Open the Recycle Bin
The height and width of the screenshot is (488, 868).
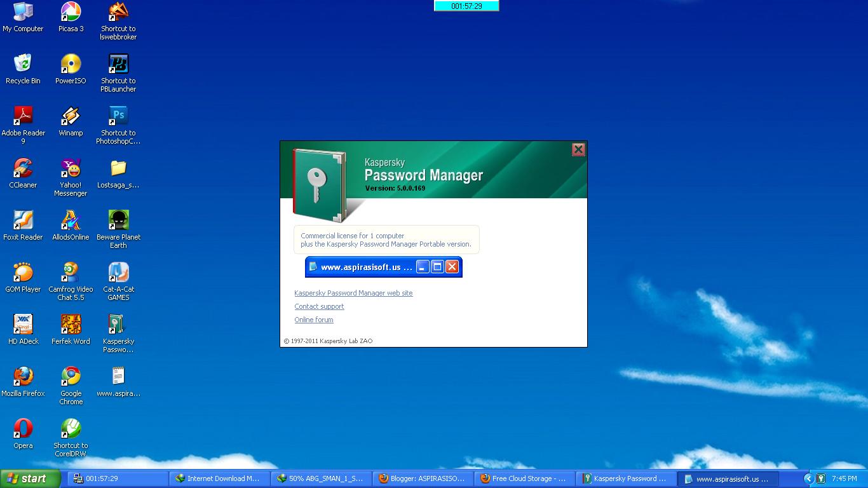tap(23, 69)
